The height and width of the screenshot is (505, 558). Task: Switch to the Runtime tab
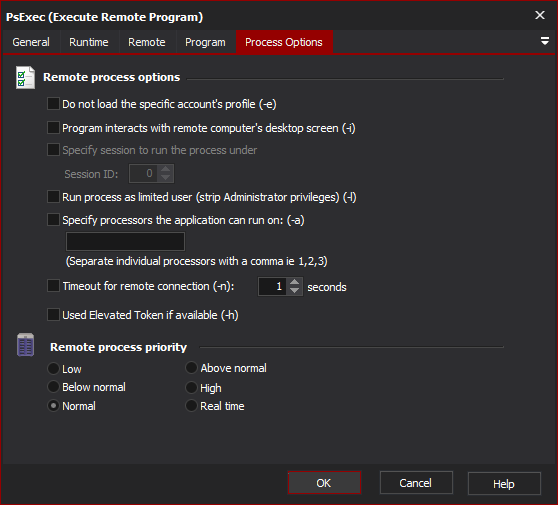89,42
